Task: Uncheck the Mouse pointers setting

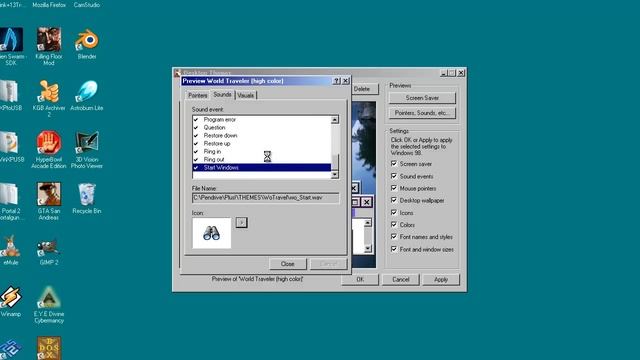Action: coord(394,188)
